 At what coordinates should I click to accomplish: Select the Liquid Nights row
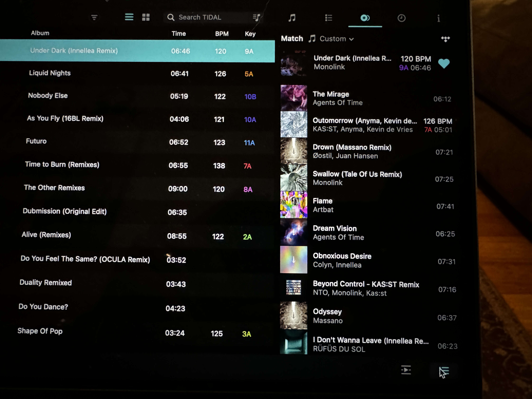tap(137, 73)
